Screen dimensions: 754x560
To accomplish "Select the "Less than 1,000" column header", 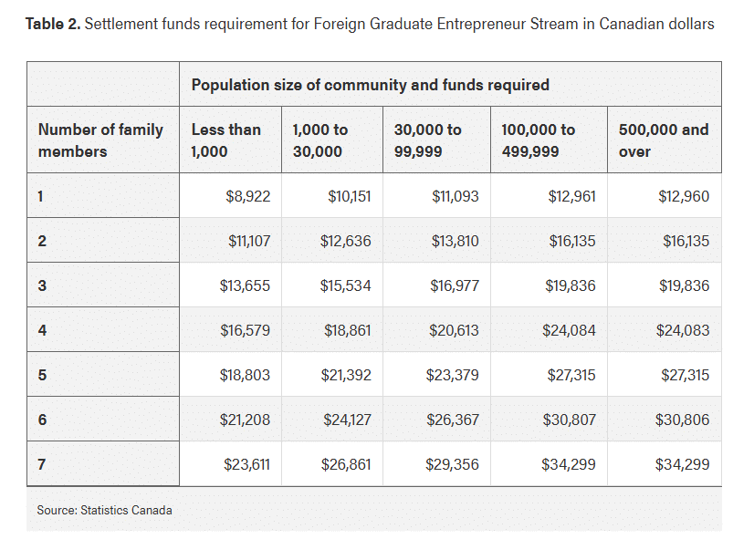I will (x=225, y=140).
